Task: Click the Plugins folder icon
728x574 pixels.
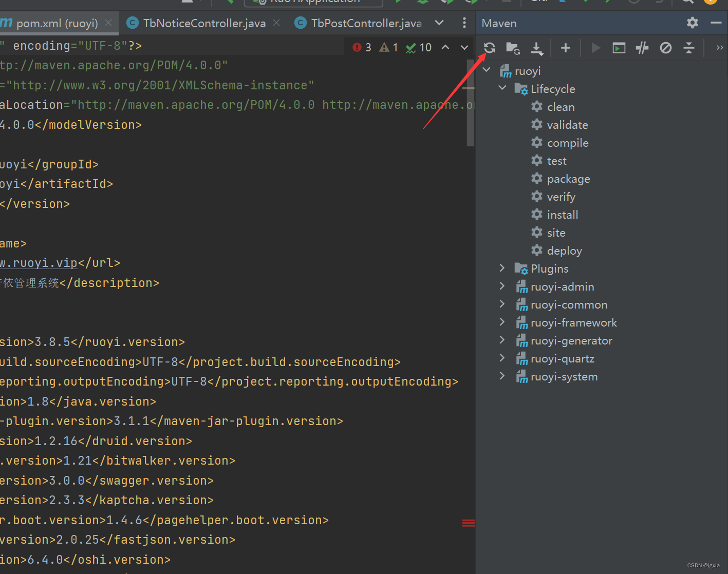Action: (x=521, y=269)
